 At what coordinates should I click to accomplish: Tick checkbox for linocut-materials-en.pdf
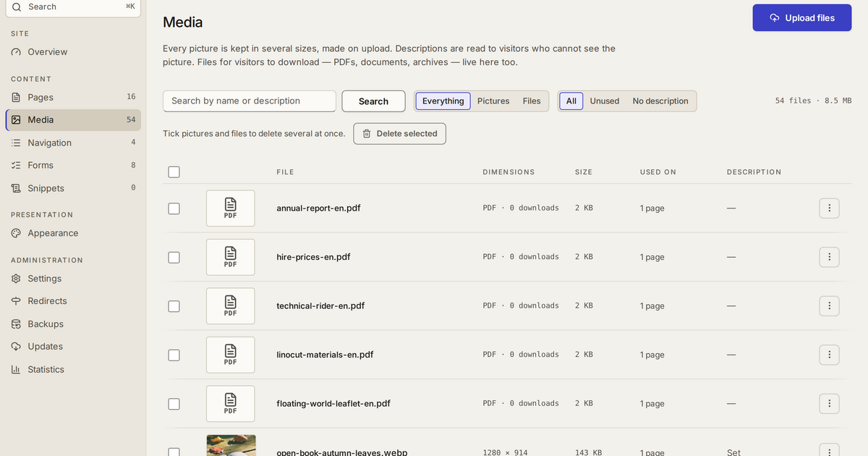pyautogui.click(x=174, y=355)
